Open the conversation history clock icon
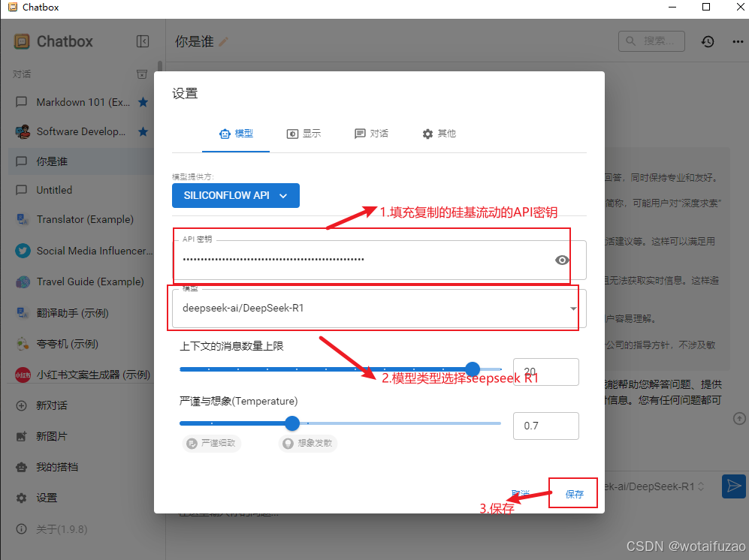 point(708,41)
